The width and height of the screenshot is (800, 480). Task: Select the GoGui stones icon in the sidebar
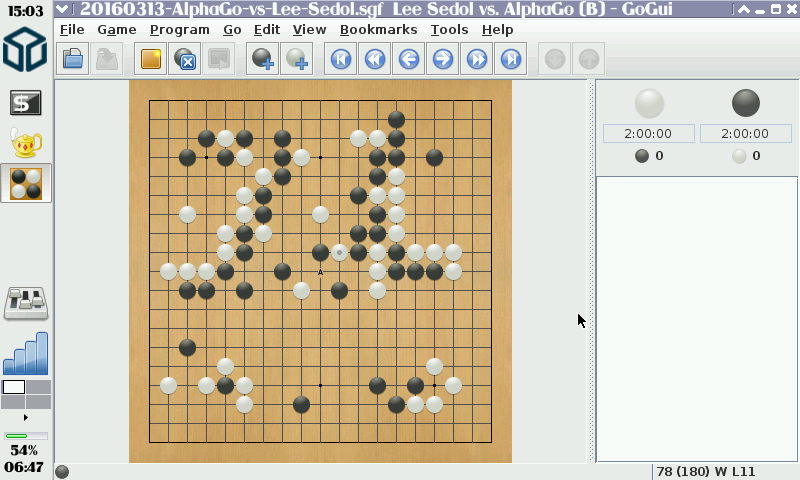(26, 183)
